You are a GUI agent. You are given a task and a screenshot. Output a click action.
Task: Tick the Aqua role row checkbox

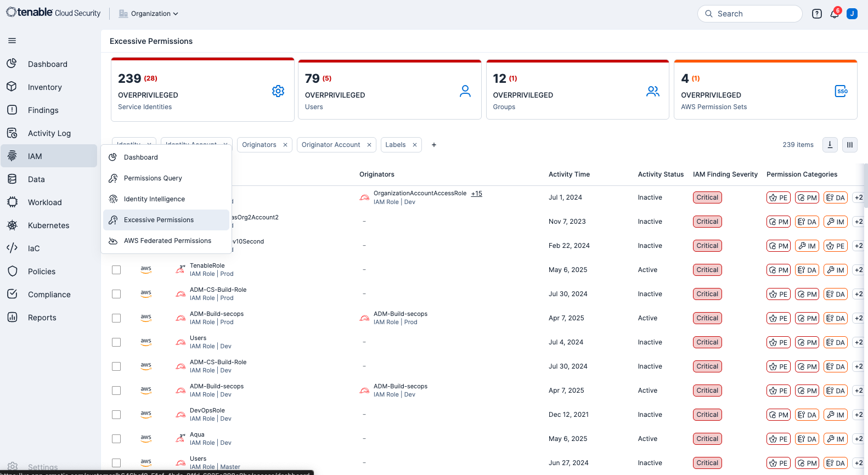pos(116,439)
